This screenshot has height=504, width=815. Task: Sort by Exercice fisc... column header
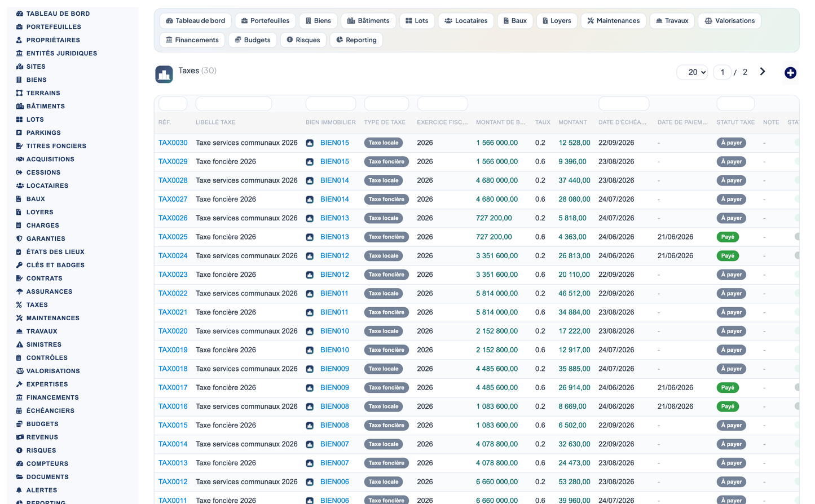[x=442, y=122]
